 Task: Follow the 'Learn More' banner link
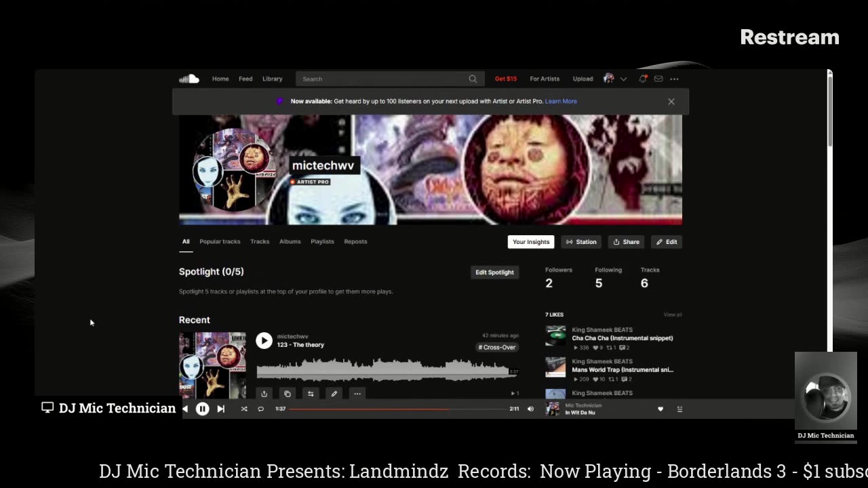point(561,102)
